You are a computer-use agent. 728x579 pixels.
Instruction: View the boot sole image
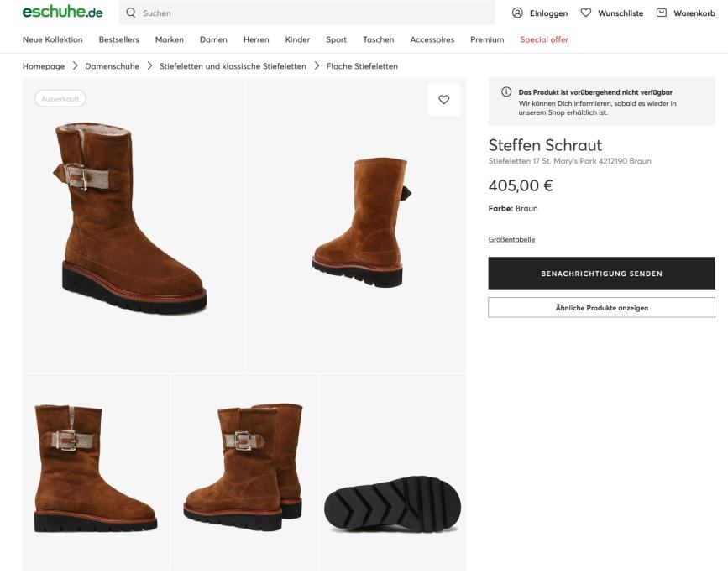click(x=392, y=503)
